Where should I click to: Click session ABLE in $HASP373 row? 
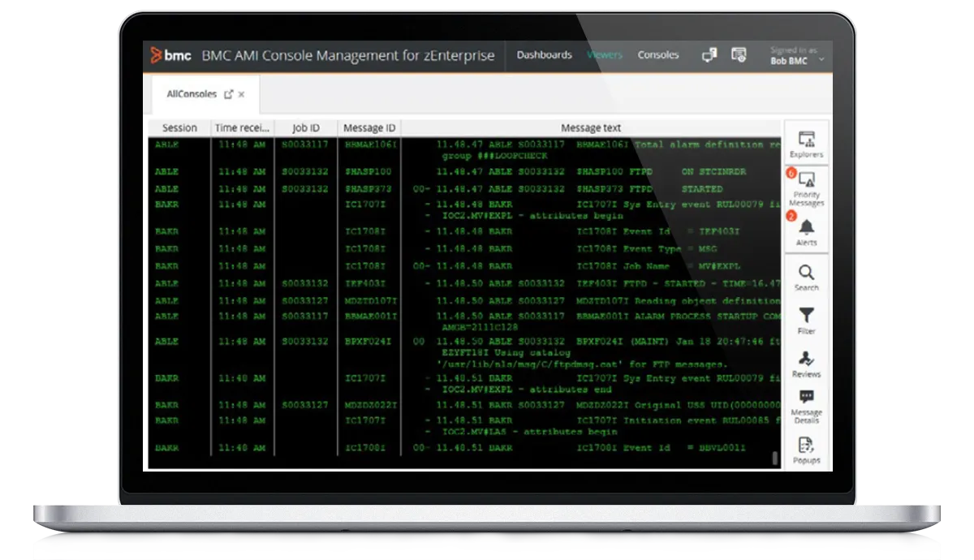(166, 189)
